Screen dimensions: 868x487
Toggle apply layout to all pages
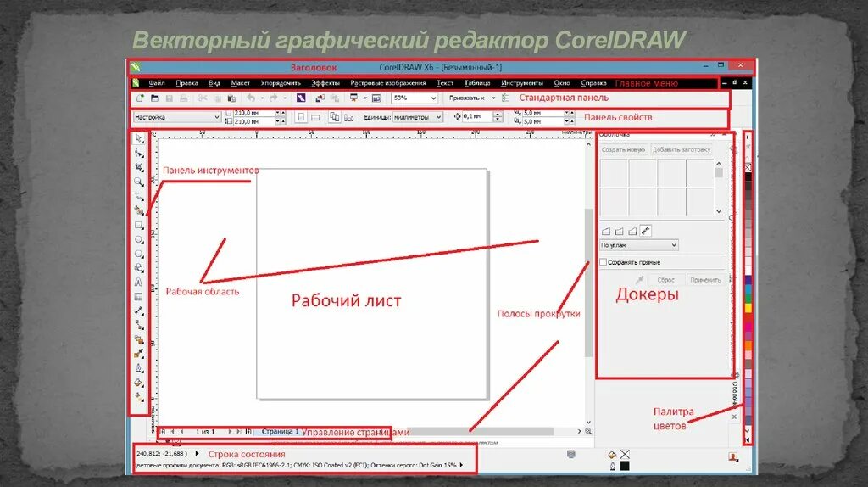point(334,117)
